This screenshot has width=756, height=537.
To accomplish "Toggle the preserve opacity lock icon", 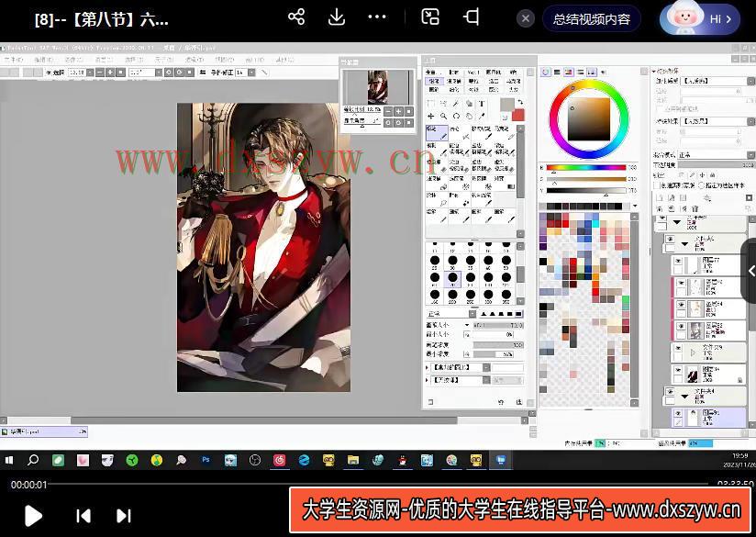I will [683, 175].
